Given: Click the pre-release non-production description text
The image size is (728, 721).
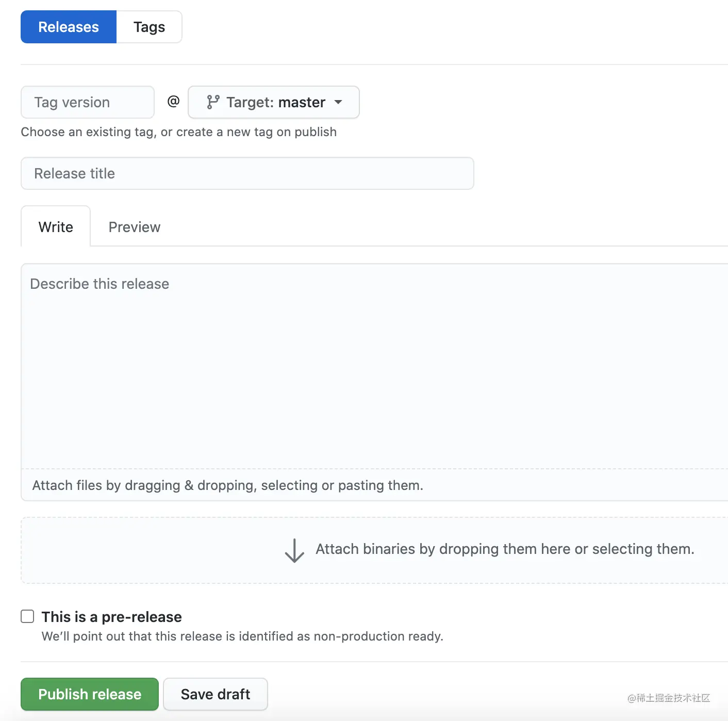Looking at the screenshot, I should (242, 636).
